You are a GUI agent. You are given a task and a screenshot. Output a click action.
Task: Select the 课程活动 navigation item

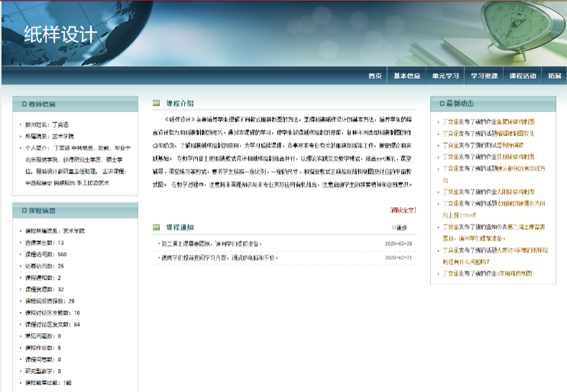[x=523, y=76]
